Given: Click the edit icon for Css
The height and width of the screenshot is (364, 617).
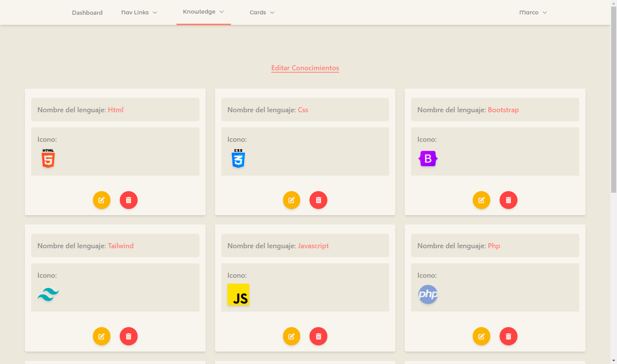Looking at the screenshot, I should [x=292, y=200].
